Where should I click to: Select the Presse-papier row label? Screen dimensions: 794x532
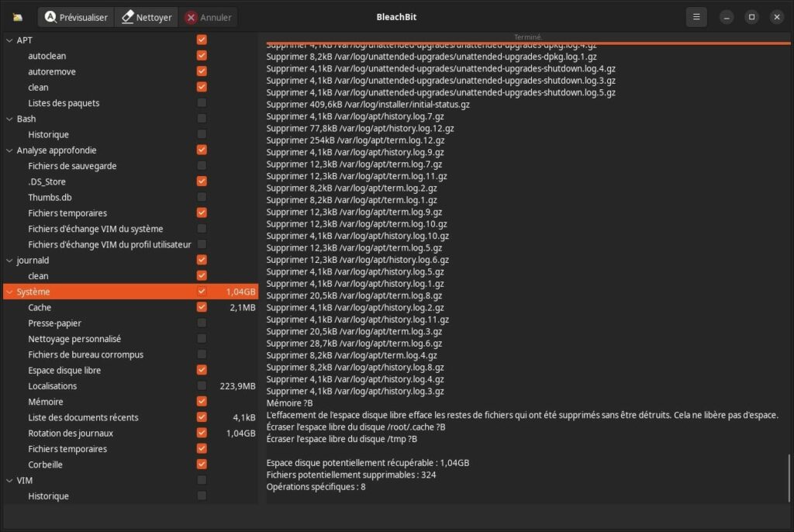point(55,323)
